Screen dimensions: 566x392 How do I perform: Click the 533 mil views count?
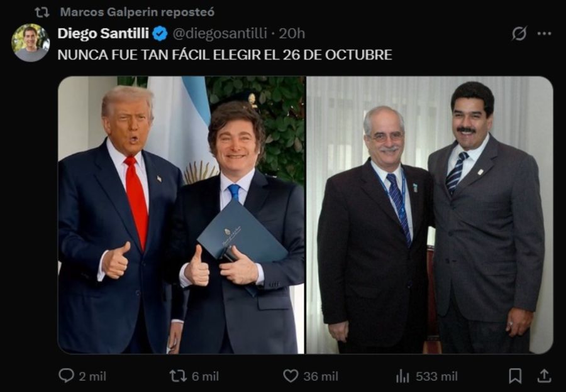point(436,376)
